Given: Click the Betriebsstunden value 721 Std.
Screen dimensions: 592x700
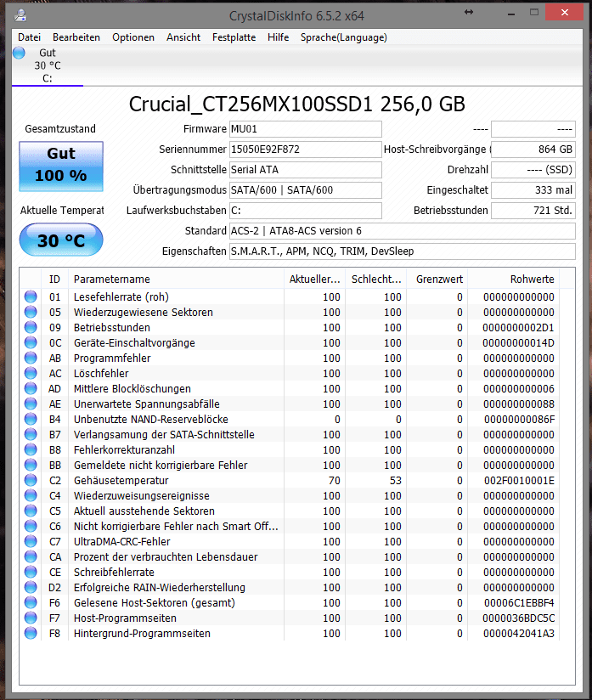Looking at the screenshot, I should pos(533,211).
